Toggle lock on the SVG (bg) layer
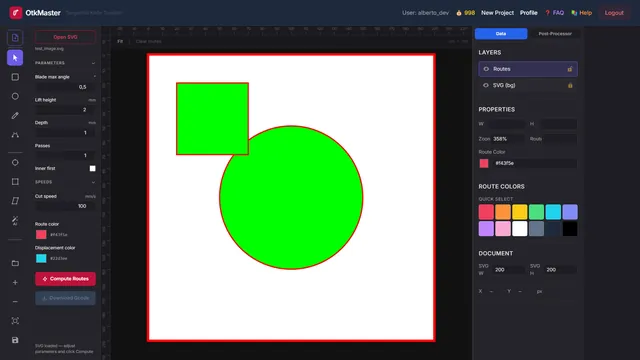 pos(570,85)
